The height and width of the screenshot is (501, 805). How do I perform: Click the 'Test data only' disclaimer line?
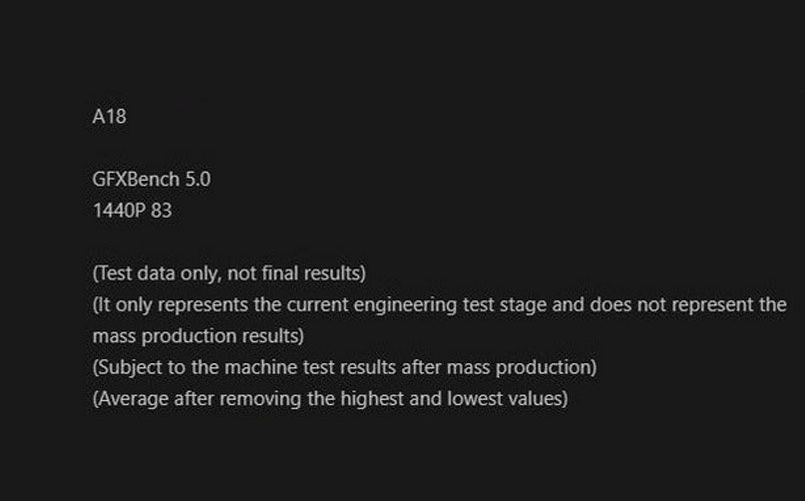229,273
